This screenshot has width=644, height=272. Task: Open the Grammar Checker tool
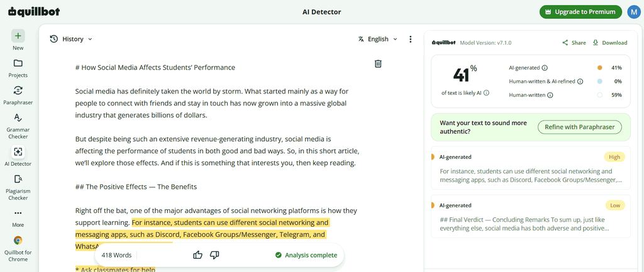click(x=18, y=126)
